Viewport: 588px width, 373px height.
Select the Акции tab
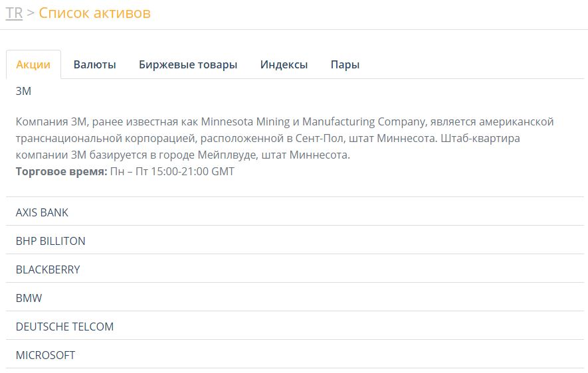click(33, 64)
